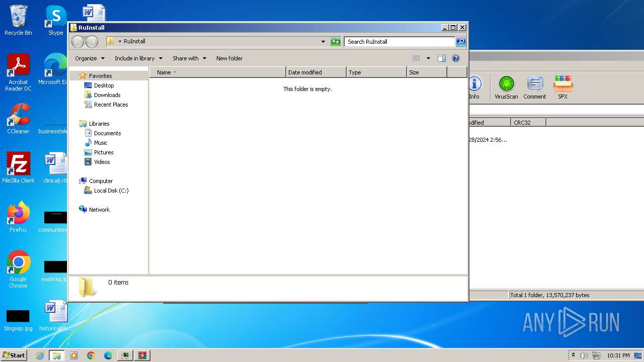Sort by Size column header
This screenshot has width=644, height=362.
pos(427,72)
